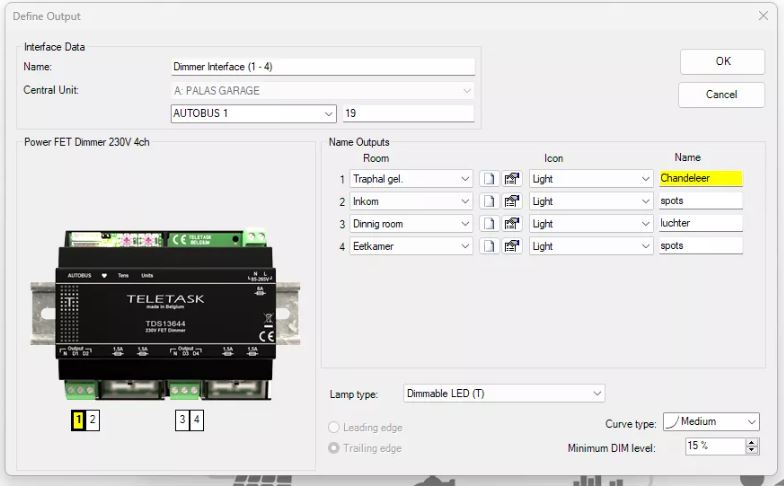Click the Chandeleer name field
The height and width of the screenshot is (487, 784).
[x=700, y=179]
